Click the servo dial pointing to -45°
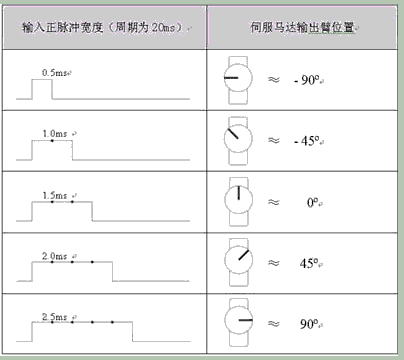Viewport: 404px width, 360px height. [x=238, y=141]
